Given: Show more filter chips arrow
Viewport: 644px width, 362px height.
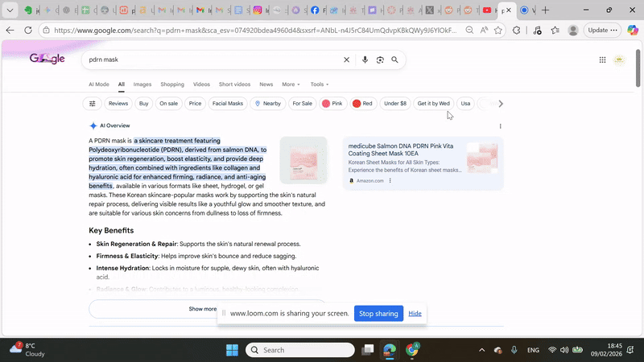Looking at the screenshot, I should point(500,104).
